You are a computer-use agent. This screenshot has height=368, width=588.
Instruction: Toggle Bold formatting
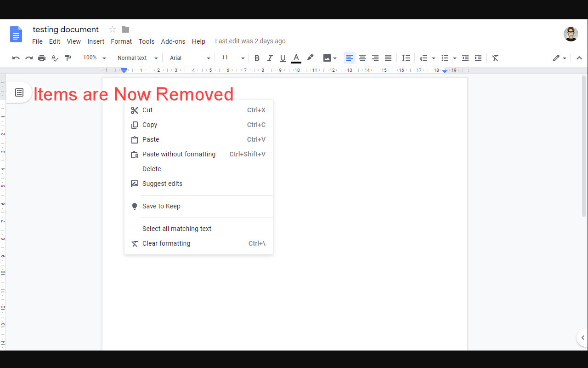[257, 58]
